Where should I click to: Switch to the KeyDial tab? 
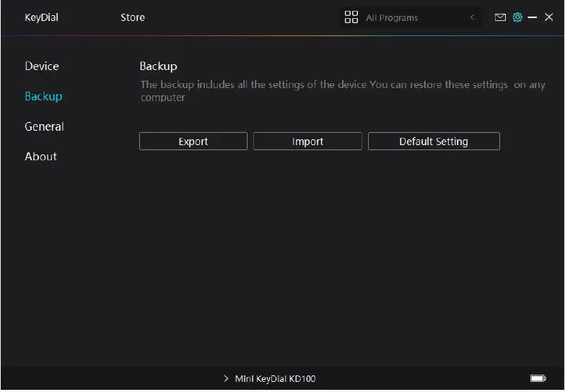pyautogui.click(x=41, y=17)
